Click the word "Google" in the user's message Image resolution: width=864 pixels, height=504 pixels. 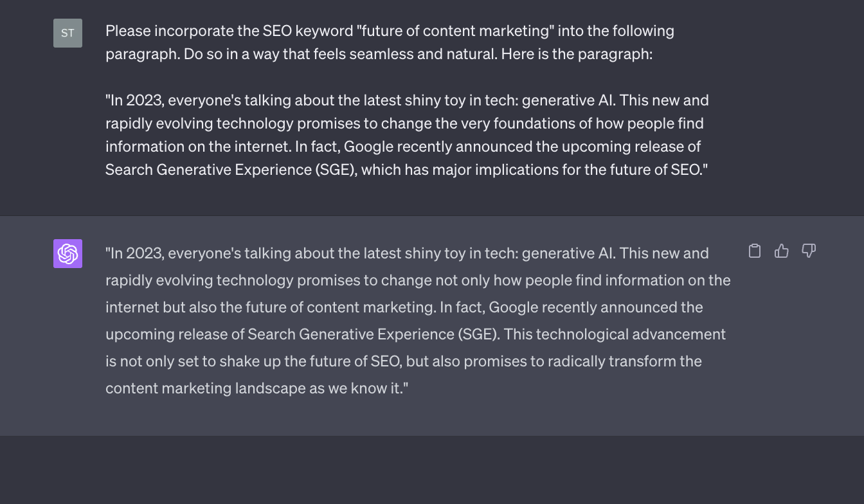pos(368,147)
